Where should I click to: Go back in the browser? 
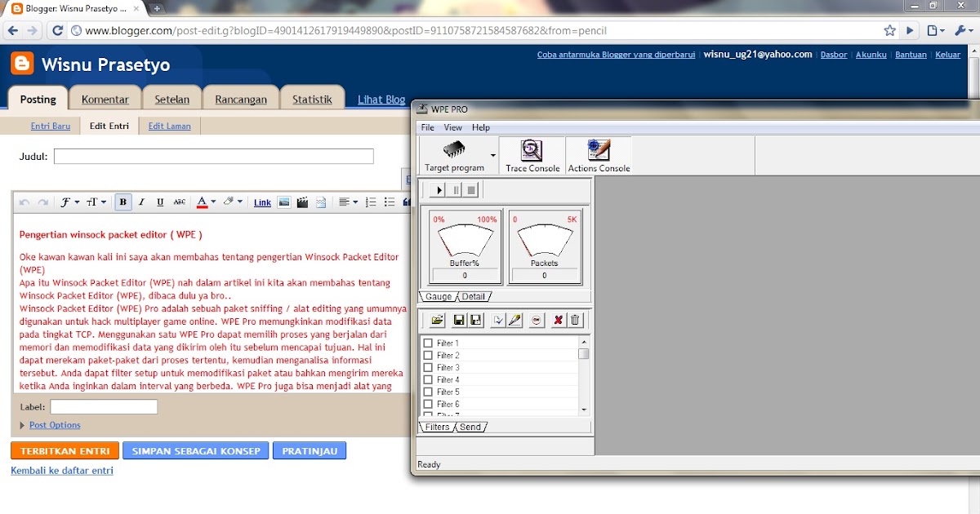coord(11,31)
